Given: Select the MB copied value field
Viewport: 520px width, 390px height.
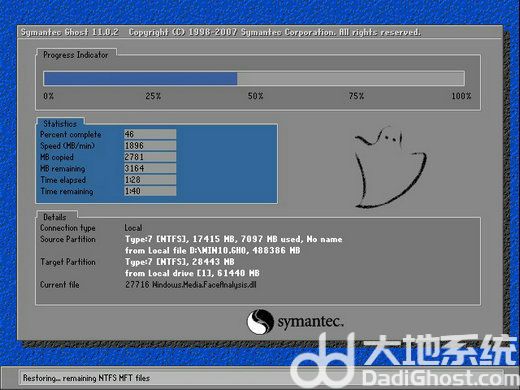Looking at the screenshot, I should 150,157.
